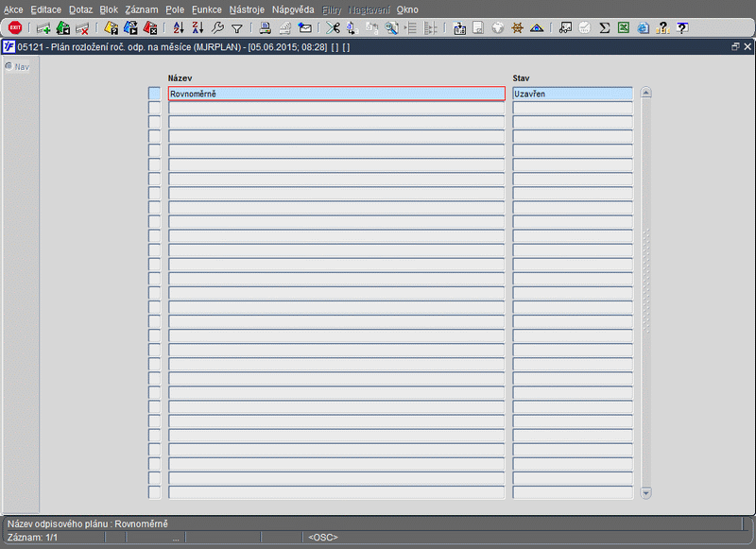Click the grayed globe icon
The width and height of the screenshot is (756, 549).
498,28
